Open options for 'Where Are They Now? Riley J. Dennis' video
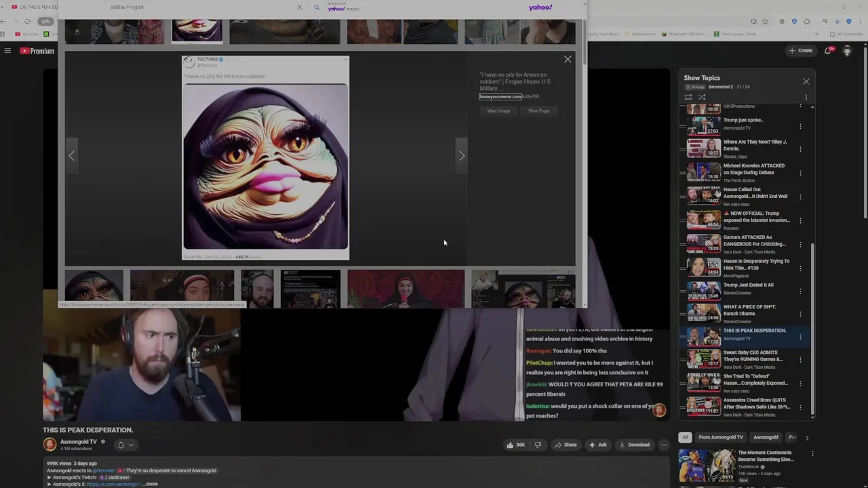This screenshot has width=868, height=488. tap(800, 148)
